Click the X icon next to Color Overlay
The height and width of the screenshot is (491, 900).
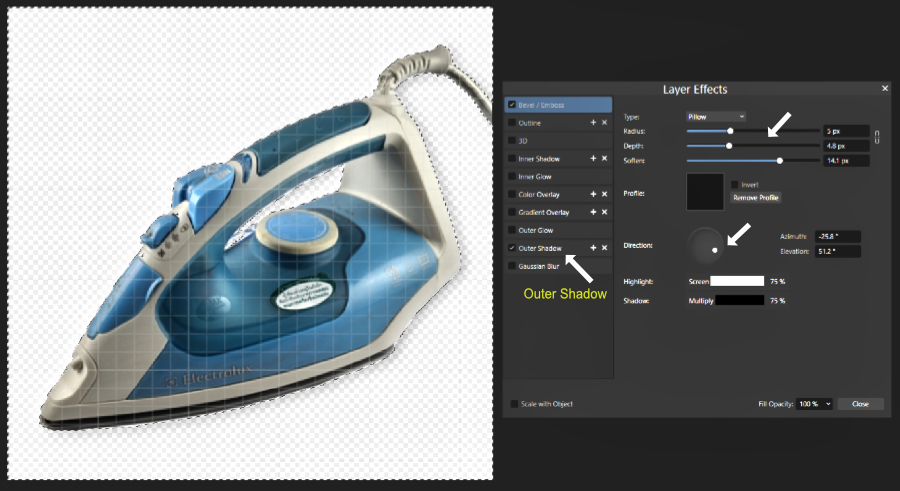click(x=604, y=195)
